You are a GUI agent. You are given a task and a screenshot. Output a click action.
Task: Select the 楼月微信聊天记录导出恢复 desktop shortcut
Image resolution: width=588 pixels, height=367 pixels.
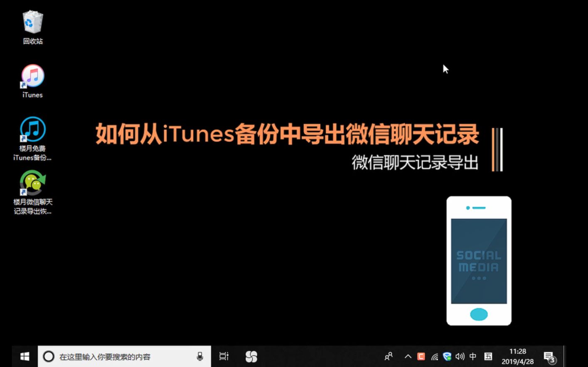click(x=33, y=193)
